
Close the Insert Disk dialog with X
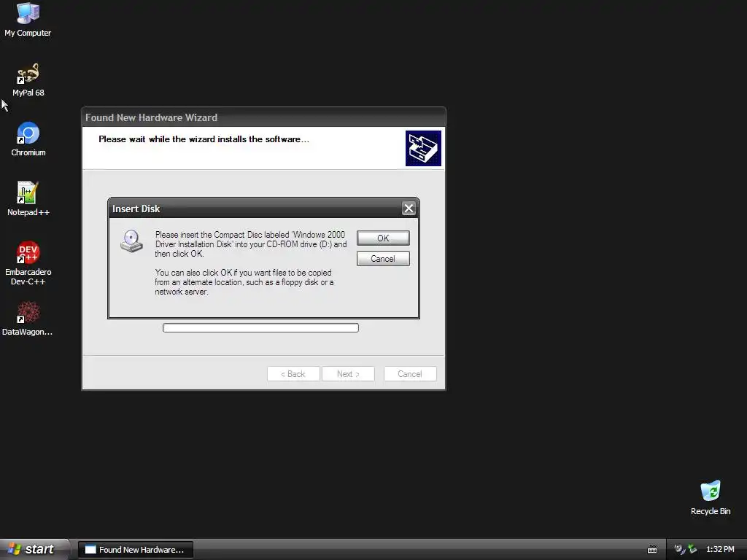pos(409,208)
